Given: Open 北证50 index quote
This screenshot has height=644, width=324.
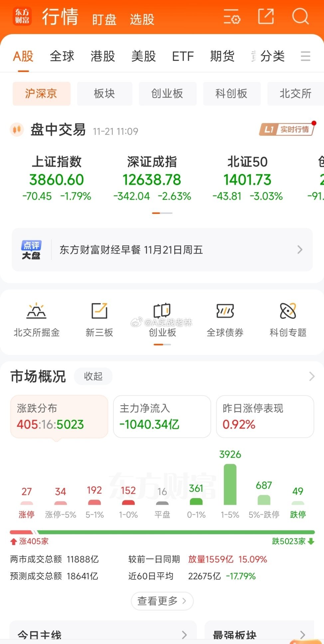Looking at the screenshot, I should [247, 179].
